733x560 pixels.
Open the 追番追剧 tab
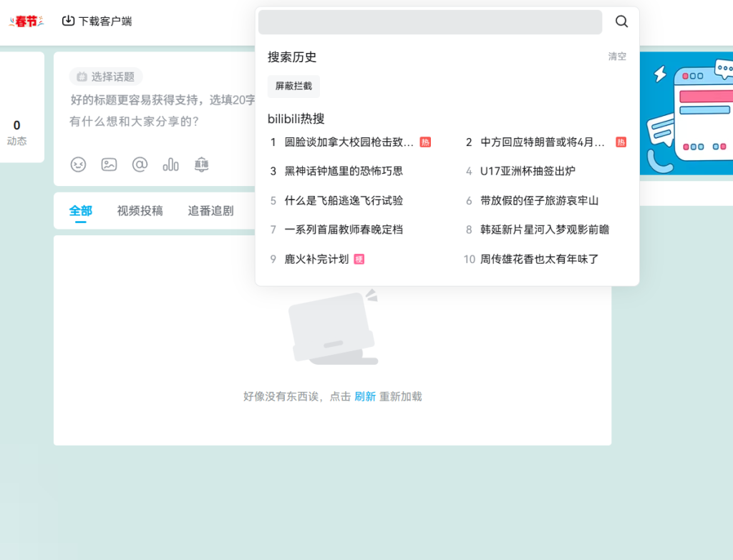coord(210,210)
